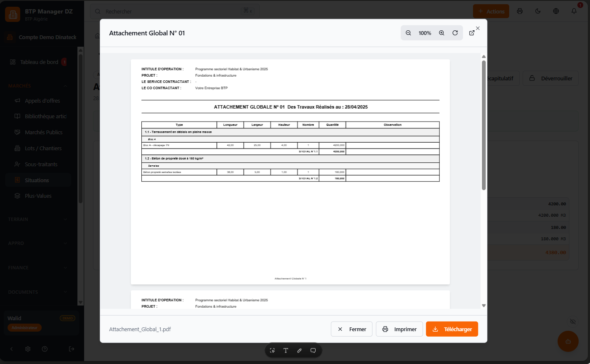Open settings gear in sidebar footer
590x364 pixels.
tap(28, 349)
